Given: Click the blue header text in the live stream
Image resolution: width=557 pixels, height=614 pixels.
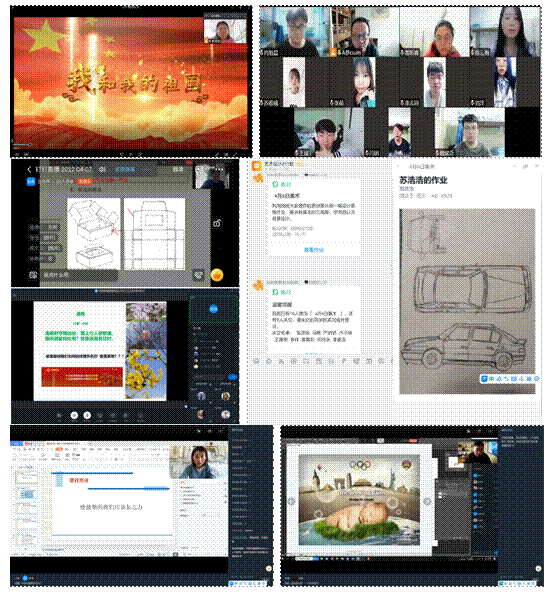Looking at the screenshot, I should coord(125,170).
